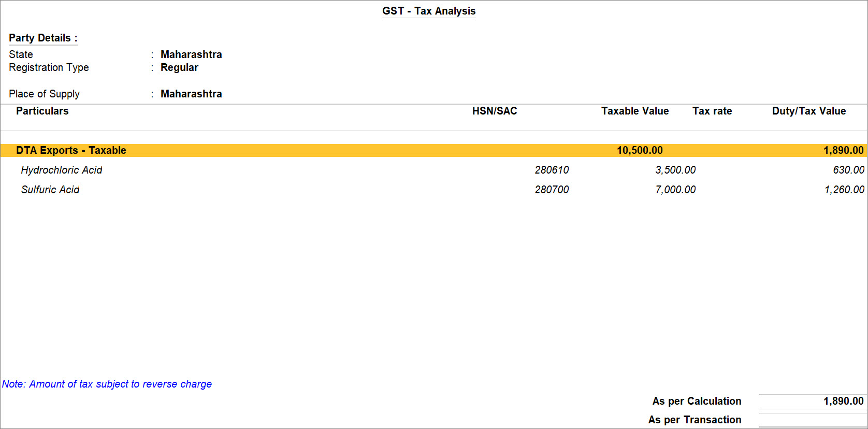Click the HSN/SAC column header
The image size is (868, 429).
tap(495, 111)
